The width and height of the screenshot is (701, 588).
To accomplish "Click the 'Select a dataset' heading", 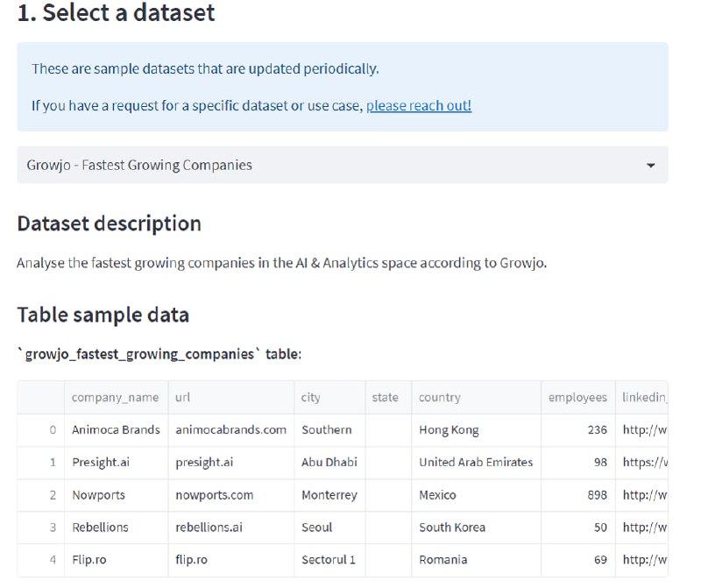I will click(x=116, y=12).
